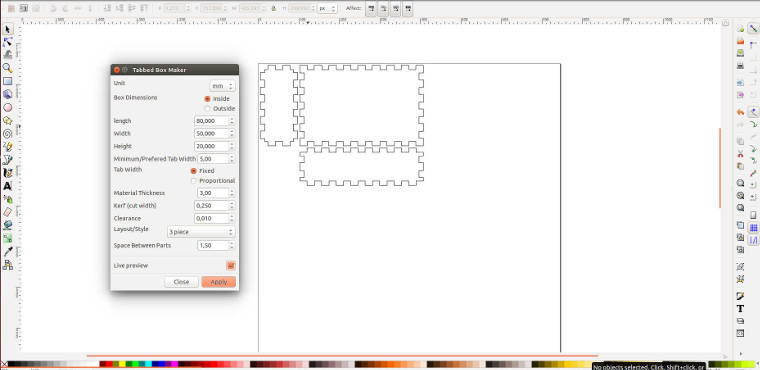Screen dimensions: 760x370
Task: Click the Clearance input field
Action: (x=211, y=218)
